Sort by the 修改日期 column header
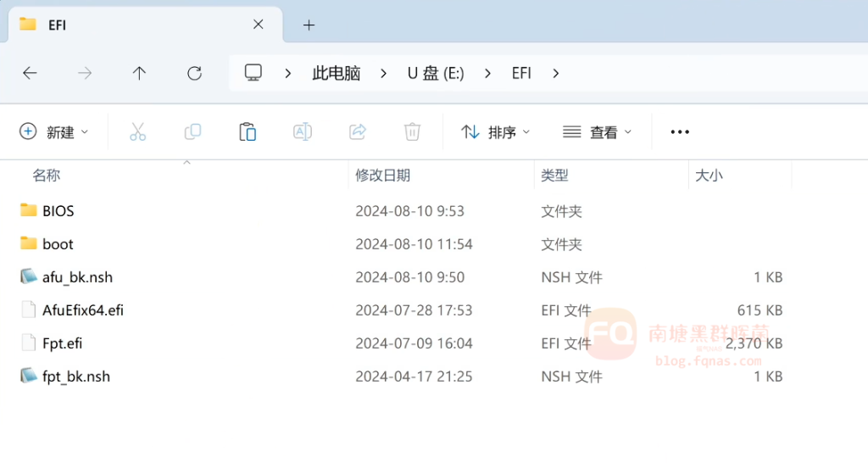Image resolution: width=868 pixels, height=463 pixels. 383,176
